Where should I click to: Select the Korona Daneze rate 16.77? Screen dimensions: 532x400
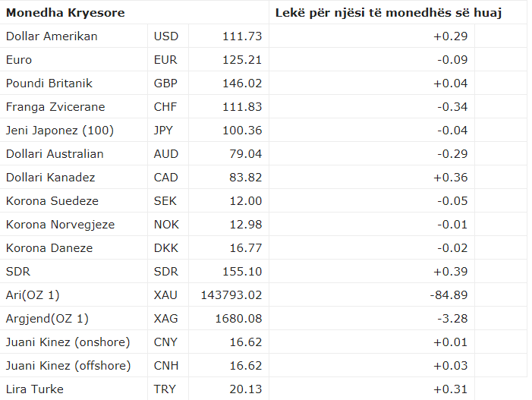245,248
